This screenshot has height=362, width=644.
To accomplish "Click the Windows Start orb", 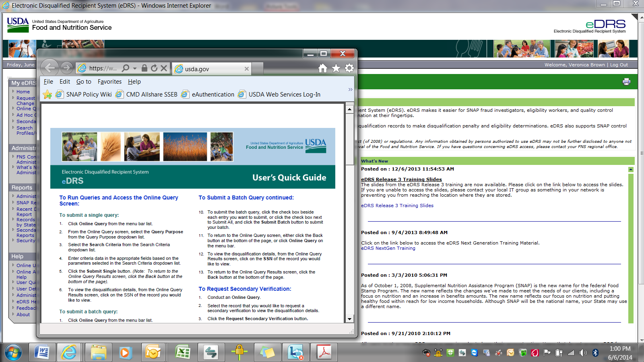I will pyautogui.click(x=14, y=353).
